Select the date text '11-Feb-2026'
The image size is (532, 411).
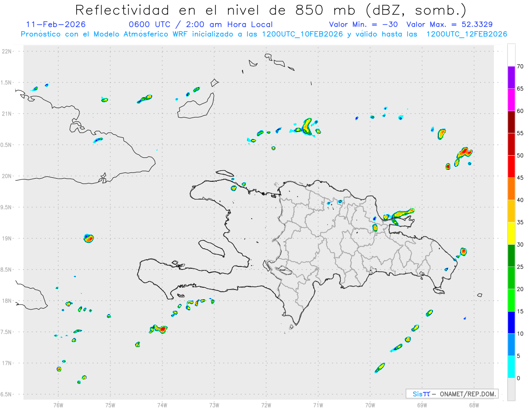tap(56, 24)
